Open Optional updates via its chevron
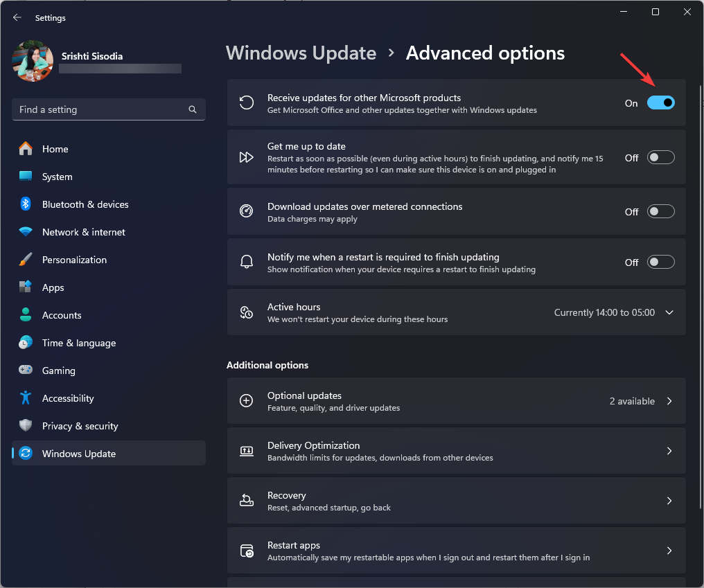The image size is (704, 588). [669, 401]
